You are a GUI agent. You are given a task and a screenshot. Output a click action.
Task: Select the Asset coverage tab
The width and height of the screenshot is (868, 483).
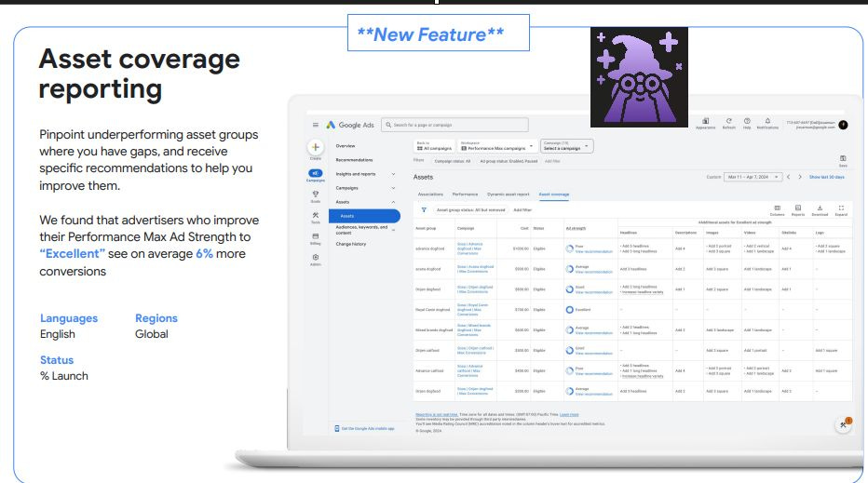(x=554, y=195)
